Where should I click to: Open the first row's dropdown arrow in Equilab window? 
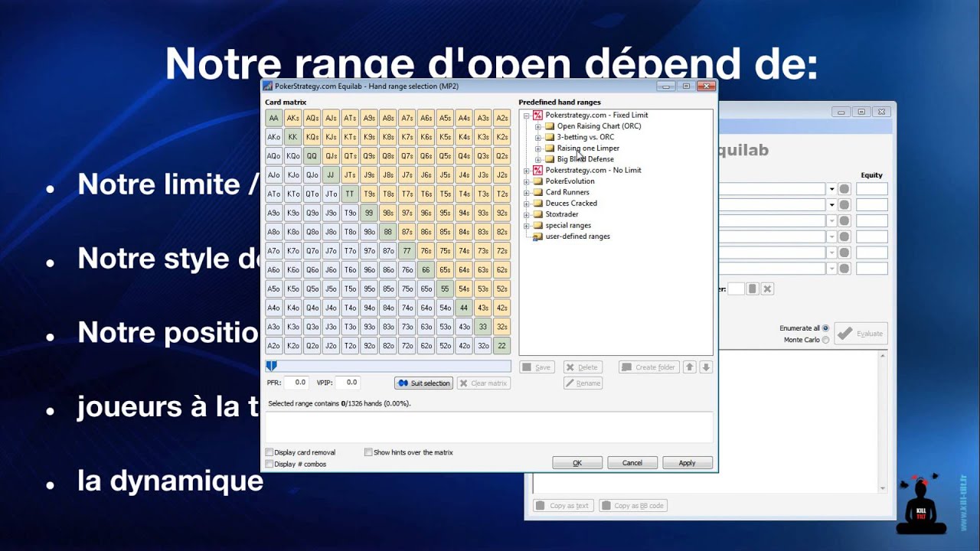click(831, 189)
